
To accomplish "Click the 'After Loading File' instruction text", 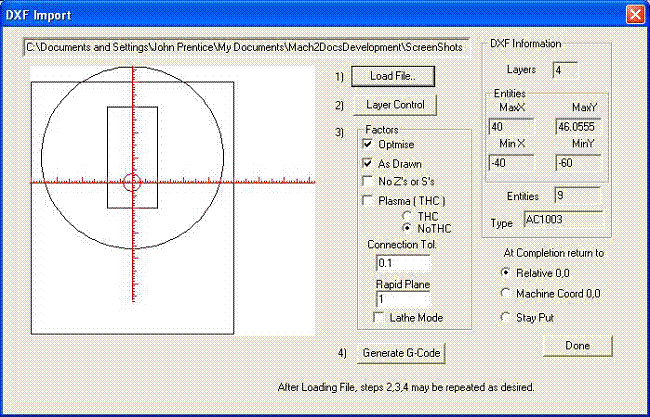I will (x=406, y=388).
